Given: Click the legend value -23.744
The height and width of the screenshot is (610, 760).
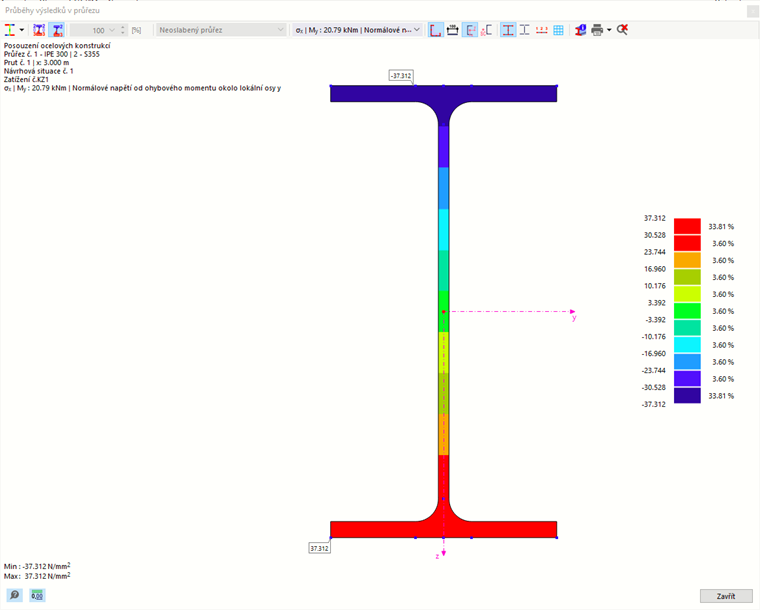Looking at the screenshot, I should 653,371.
